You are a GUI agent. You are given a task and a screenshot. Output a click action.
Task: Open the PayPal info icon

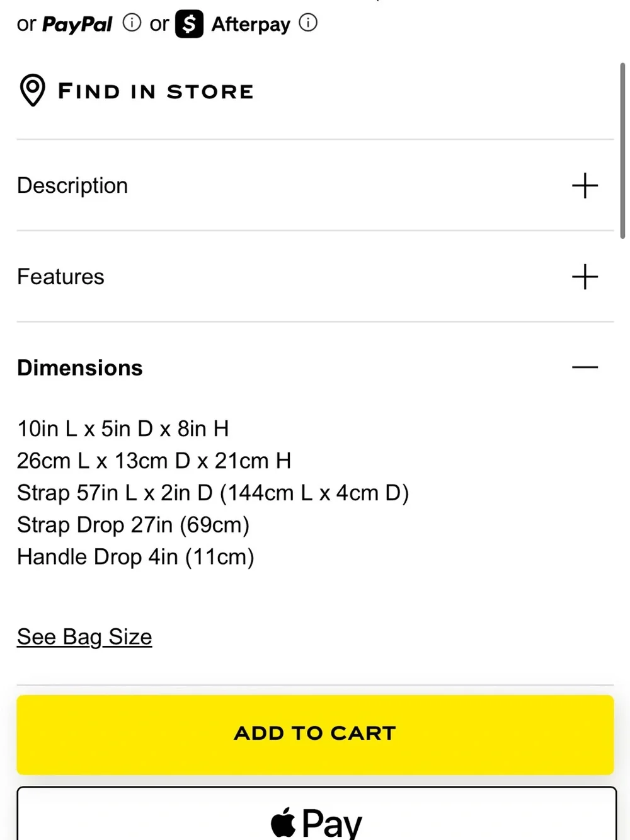pos(132,23)
